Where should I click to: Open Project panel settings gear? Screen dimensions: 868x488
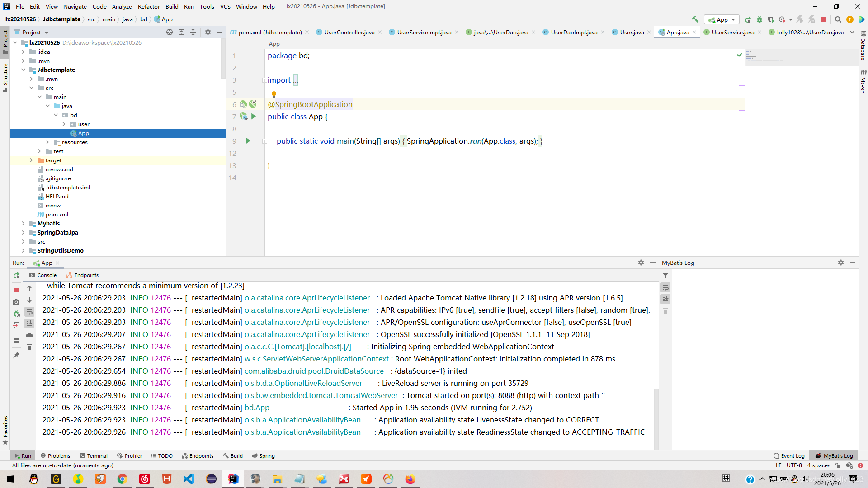coord(208,32)
